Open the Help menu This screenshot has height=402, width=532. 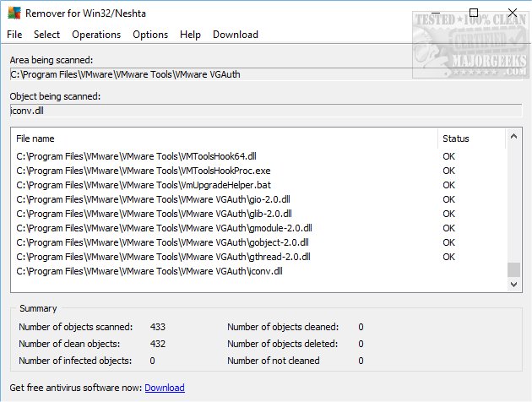[191, 35]
